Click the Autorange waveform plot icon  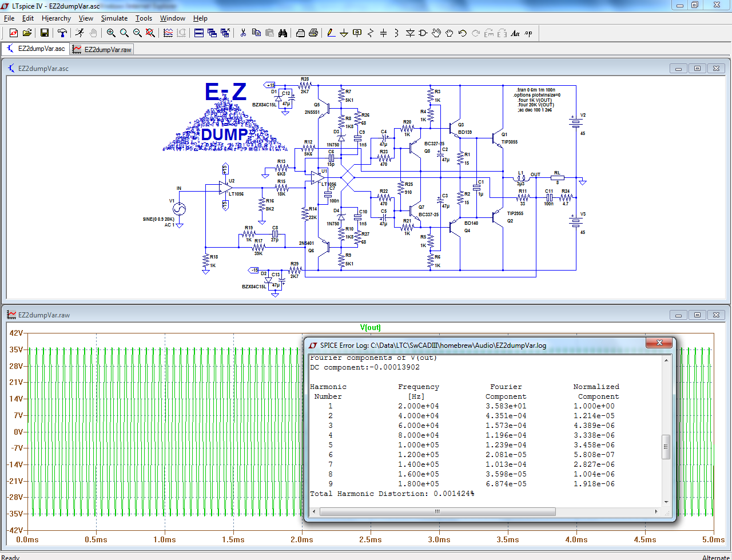[x=168, y=33]
